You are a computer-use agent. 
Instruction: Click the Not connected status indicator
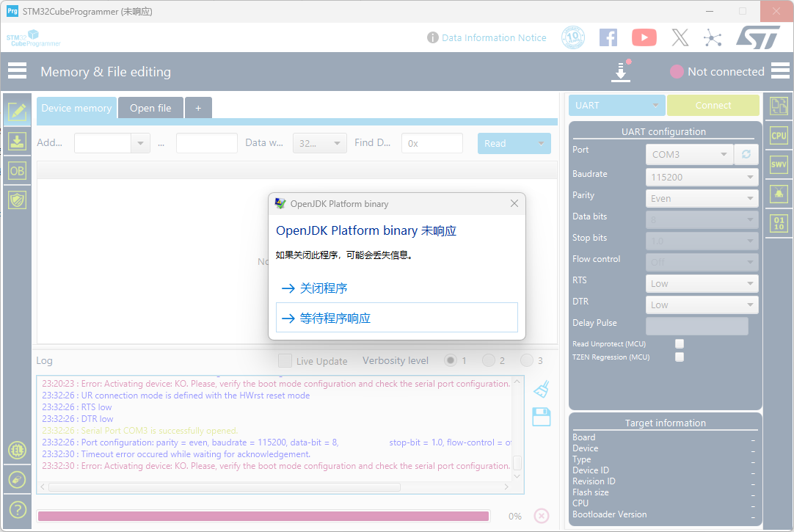pos(717,71)
